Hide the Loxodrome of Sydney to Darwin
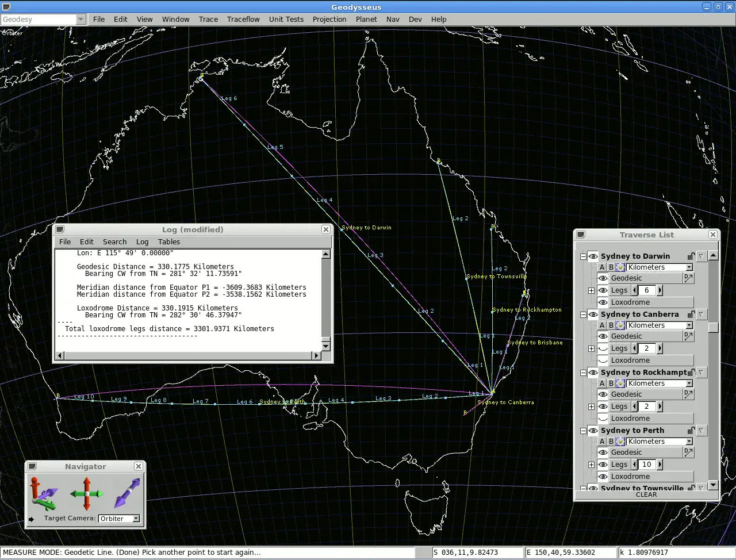 point(603,302)
